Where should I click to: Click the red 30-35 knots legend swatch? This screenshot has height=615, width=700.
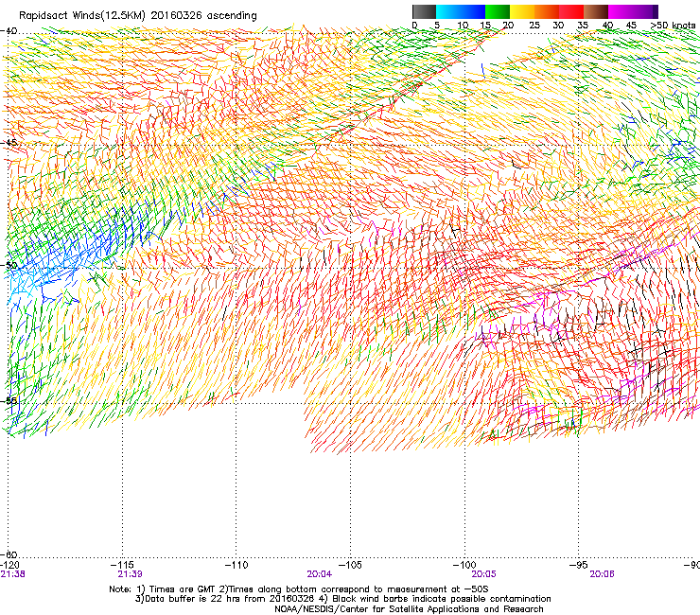tap(571, 11)
